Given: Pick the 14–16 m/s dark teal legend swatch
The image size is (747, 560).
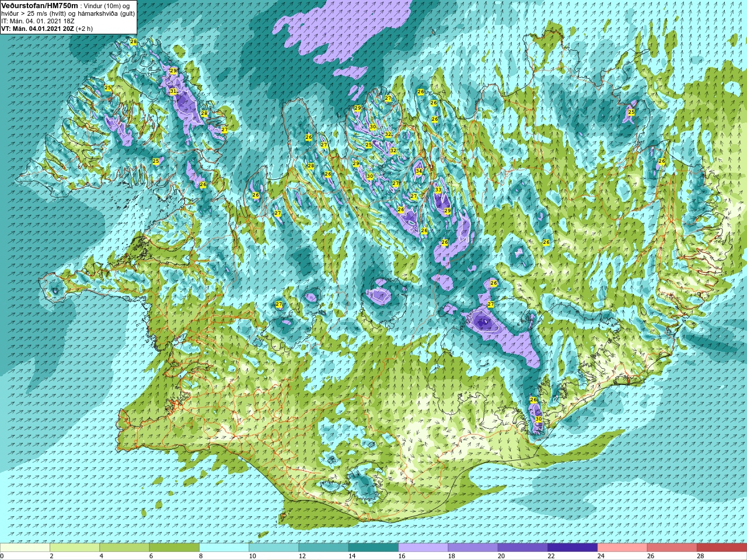Looking at the screenshot, I should [373, 548].
